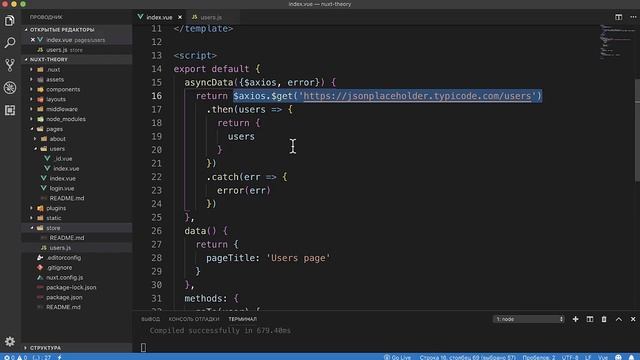Expand the static folder

pos(53,218)
